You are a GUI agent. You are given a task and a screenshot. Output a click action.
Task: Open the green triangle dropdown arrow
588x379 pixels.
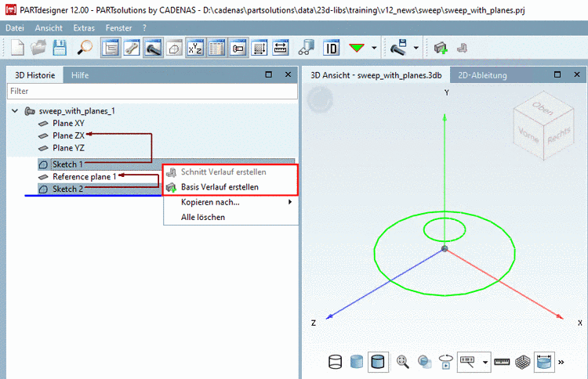374,48
